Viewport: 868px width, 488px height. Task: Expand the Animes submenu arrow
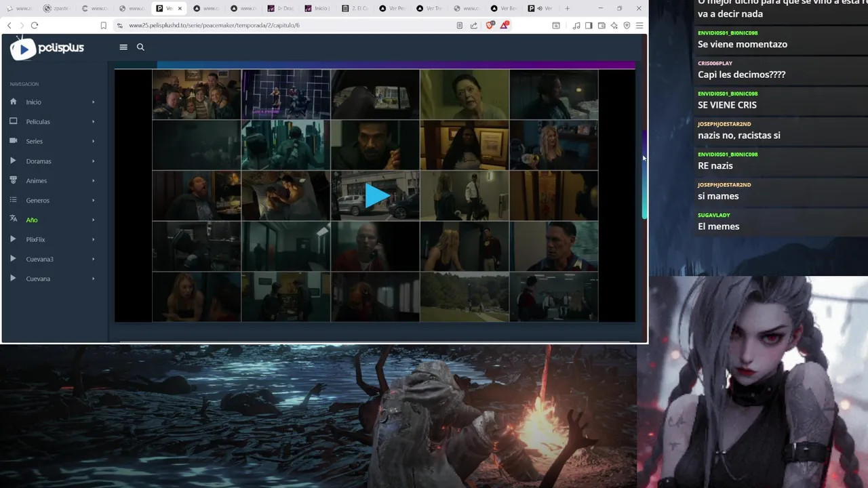[x=93, y=180]
